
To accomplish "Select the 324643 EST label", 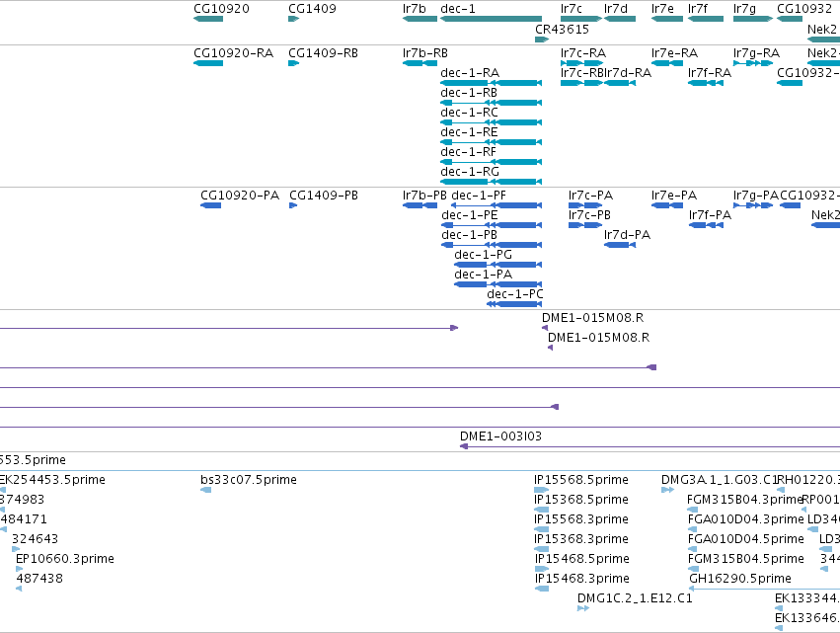I will (x=35, y=540).
